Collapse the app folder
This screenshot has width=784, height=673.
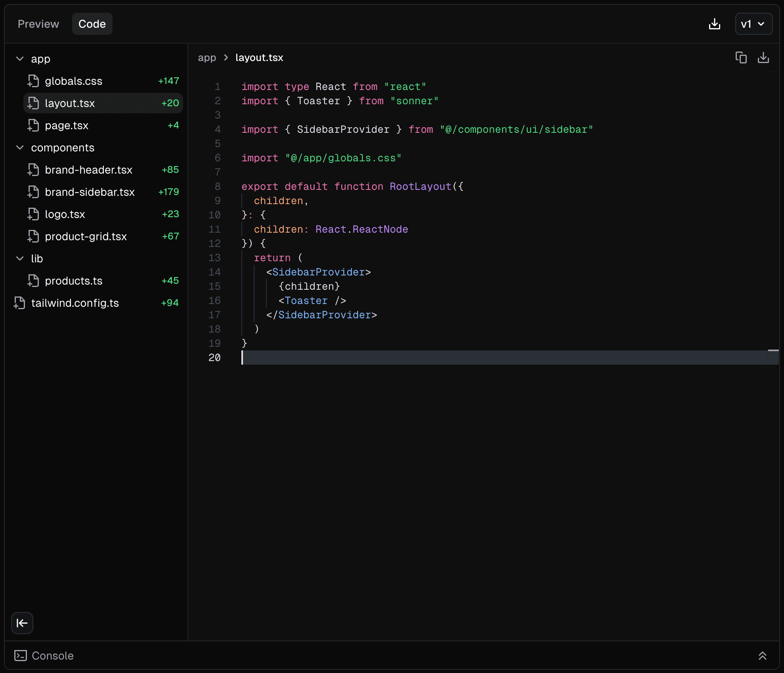coord(19,59)
